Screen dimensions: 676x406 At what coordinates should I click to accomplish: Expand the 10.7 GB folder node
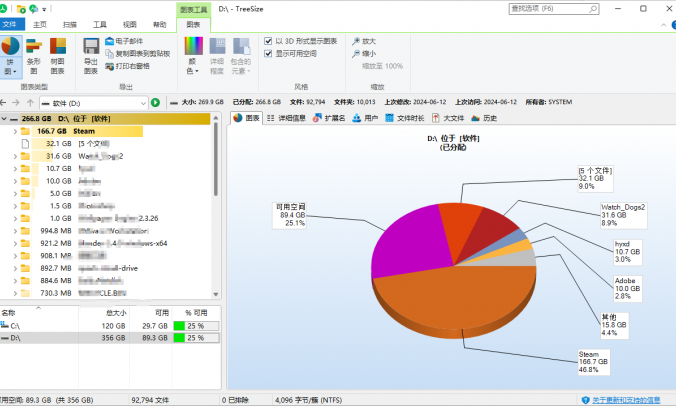click(x=15, y=169)
